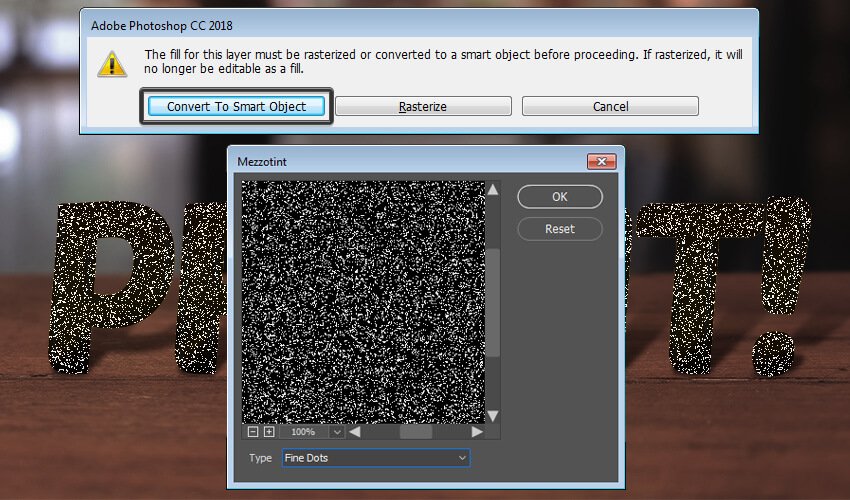Open the Mezzotint Type dropdown
The width and height of the screenshot is (850, 500).
tap(376, 458)
